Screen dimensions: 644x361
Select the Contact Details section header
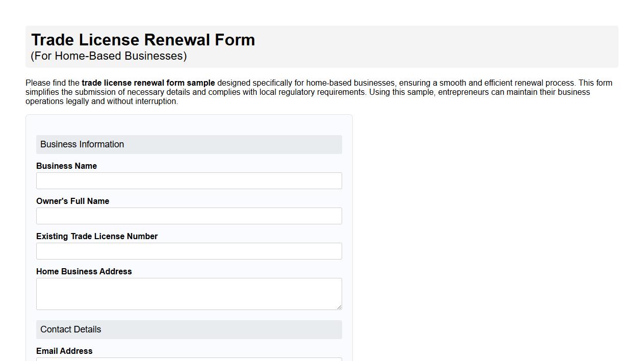70,329
